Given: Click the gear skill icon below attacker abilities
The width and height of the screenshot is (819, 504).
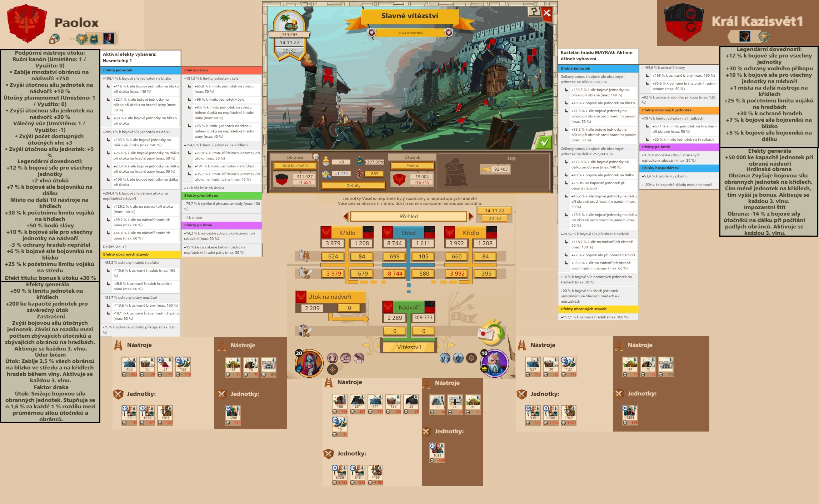Looking at the screenshot, I should 333,369.
